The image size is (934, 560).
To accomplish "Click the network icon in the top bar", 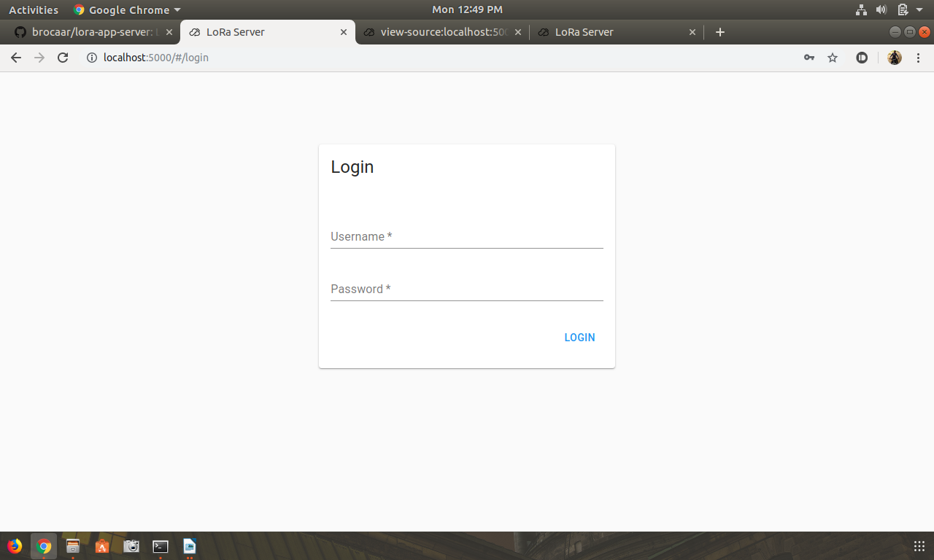I will (x=862, y=9).
